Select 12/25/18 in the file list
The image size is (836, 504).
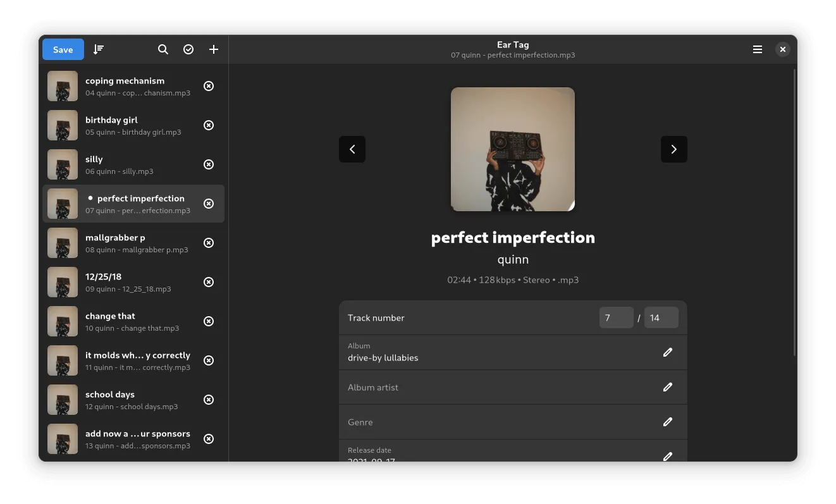133,282
